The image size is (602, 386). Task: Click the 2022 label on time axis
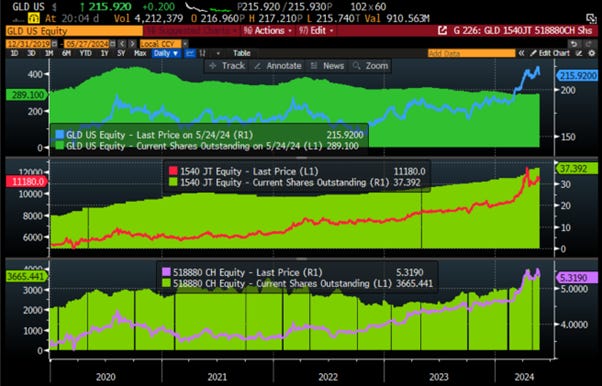pos(328,377)
